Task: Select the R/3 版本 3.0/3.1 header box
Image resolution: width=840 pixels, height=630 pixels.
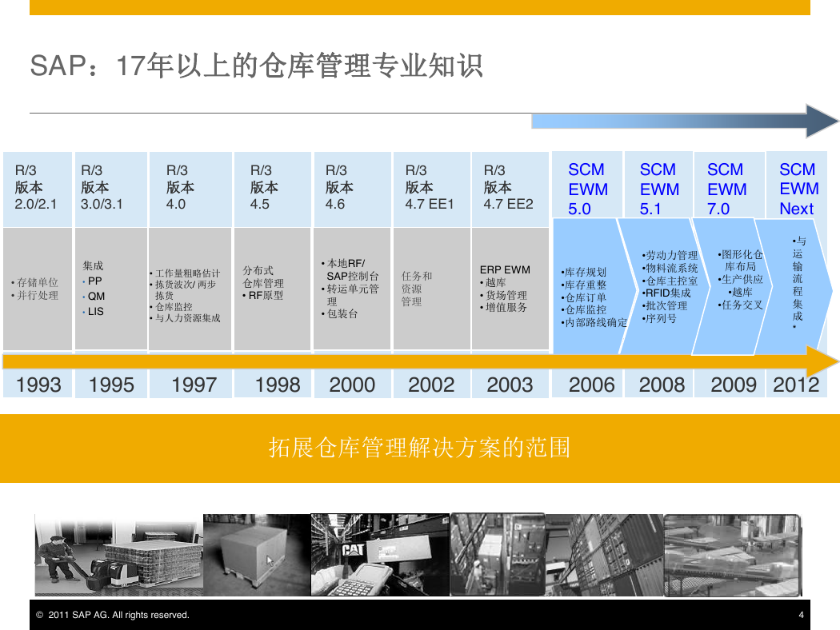Action: point(111,189)
